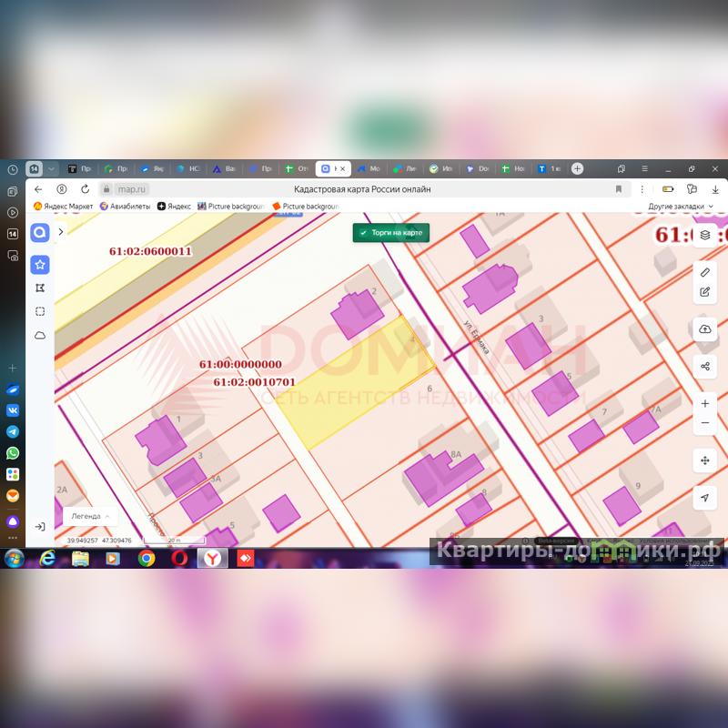Zoom out with the minus button

click(x=705, y=423)
